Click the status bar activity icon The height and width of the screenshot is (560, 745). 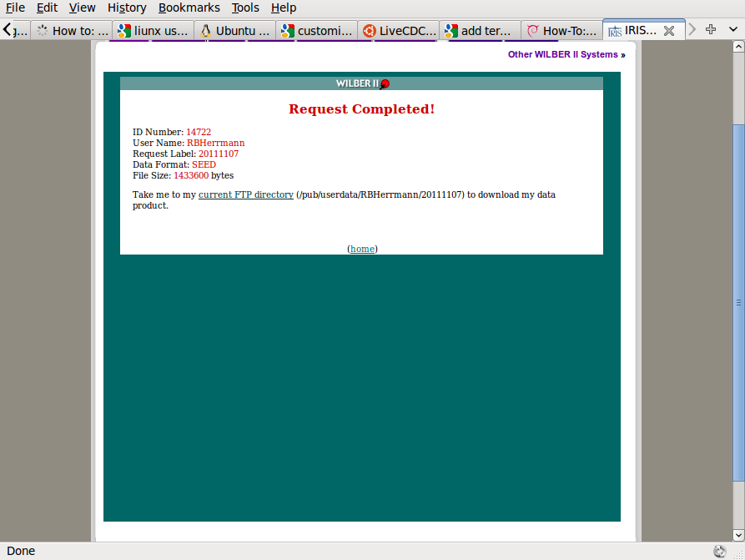719,551
